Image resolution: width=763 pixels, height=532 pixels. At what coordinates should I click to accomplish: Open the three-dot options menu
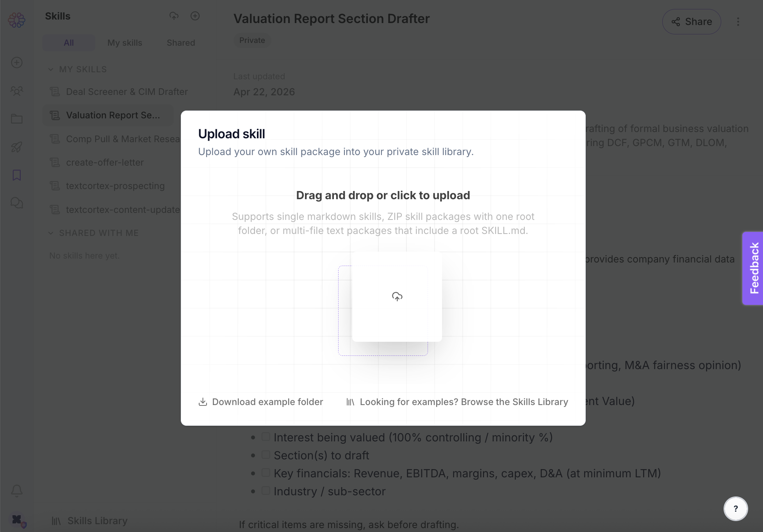[x=738, y=21]
